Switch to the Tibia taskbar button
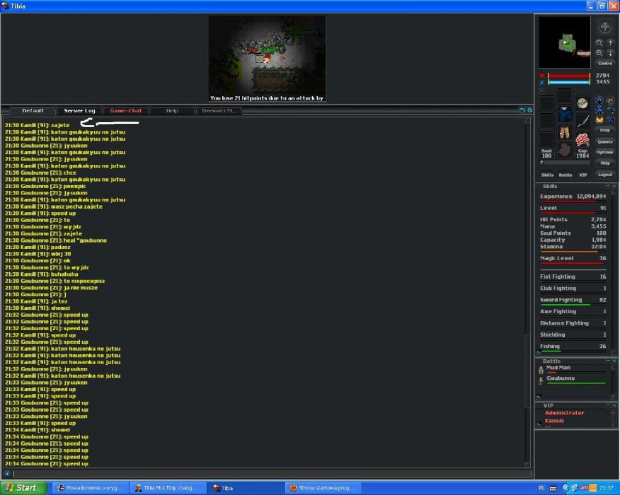This screenshot has width=620, height=495. click(245, 488)
